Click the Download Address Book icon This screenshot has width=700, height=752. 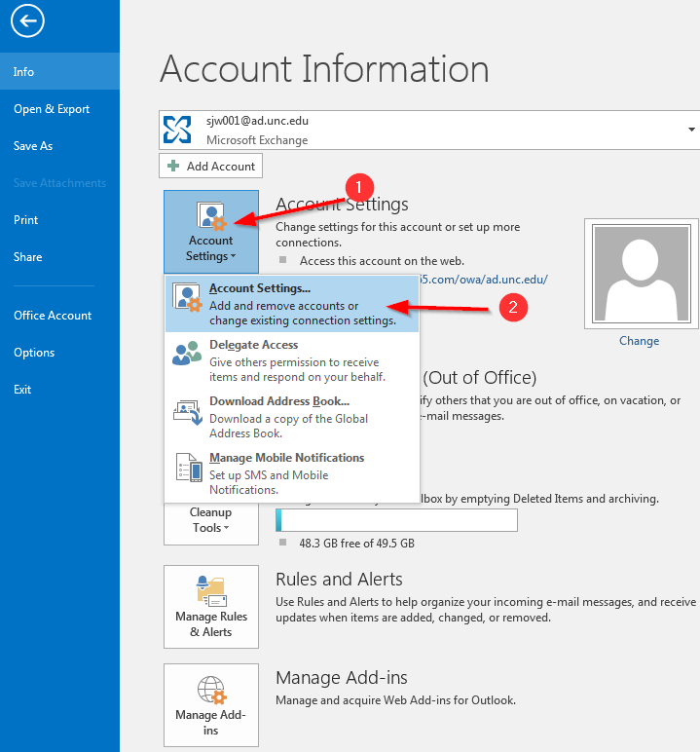tap(187, 411)
